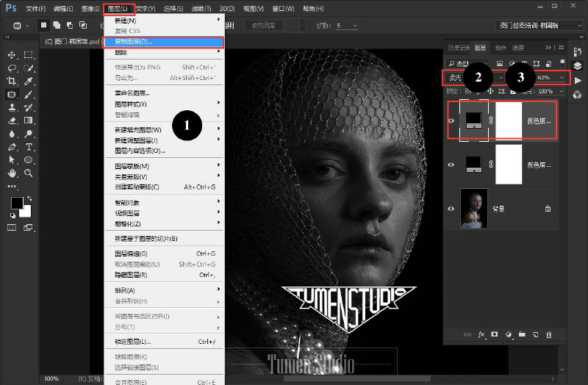Hide the 背景 layer via its eye icon
This screenshot has width=588, height=385.
[x=451, y=209]
